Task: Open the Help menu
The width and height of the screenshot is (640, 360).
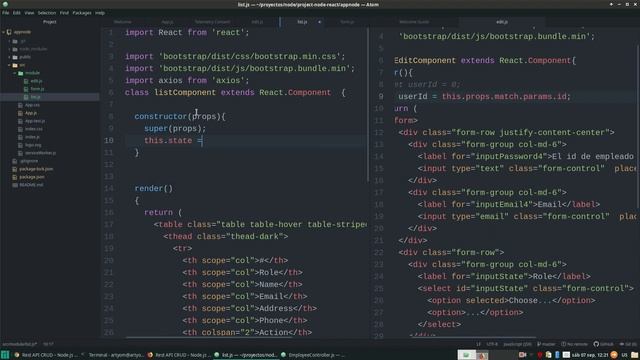Action: (x=100, y=13)
